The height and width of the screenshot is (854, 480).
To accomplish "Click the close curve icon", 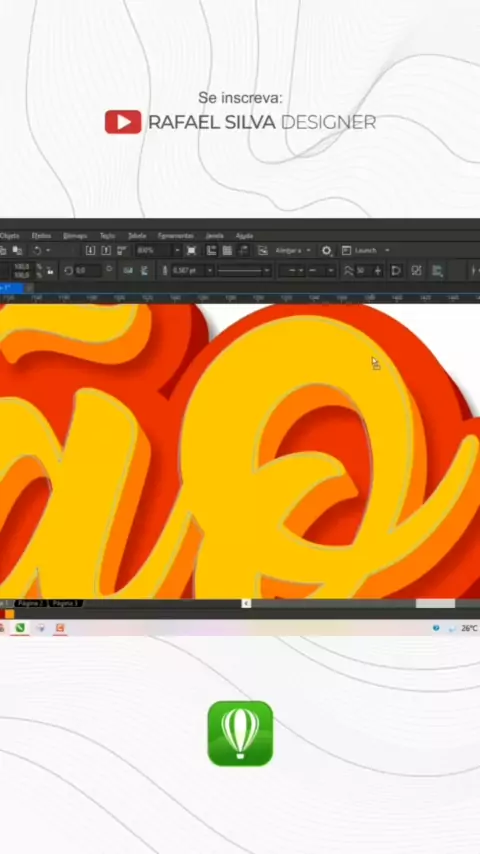I will click(396, 270).
